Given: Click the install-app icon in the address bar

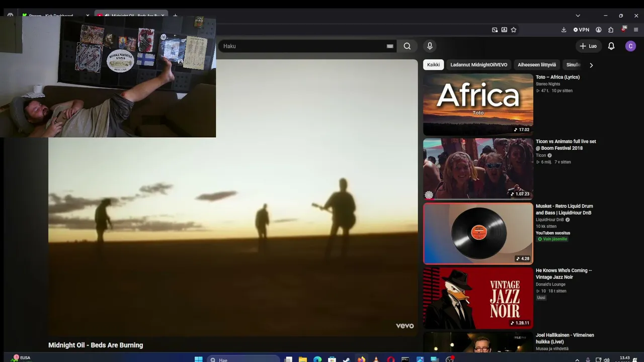Looking at the screenshot, I should [x=504, y=30].
